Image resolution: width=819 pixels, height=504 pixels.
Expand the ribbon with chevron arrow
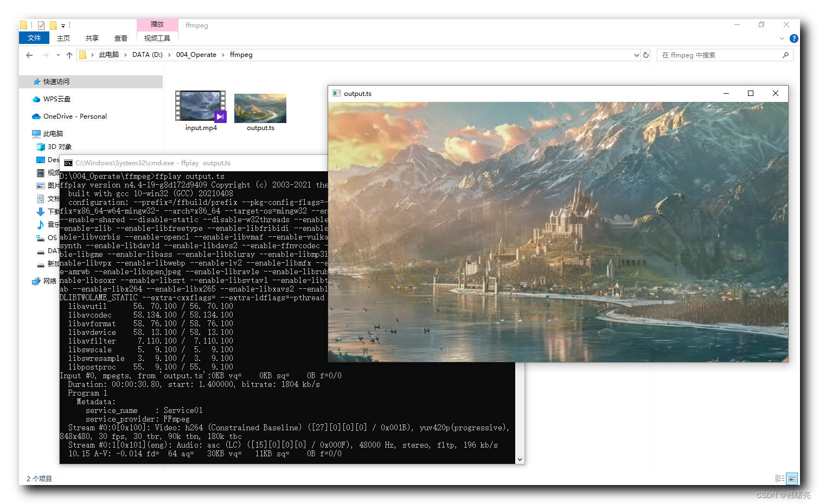pos(782,38)
